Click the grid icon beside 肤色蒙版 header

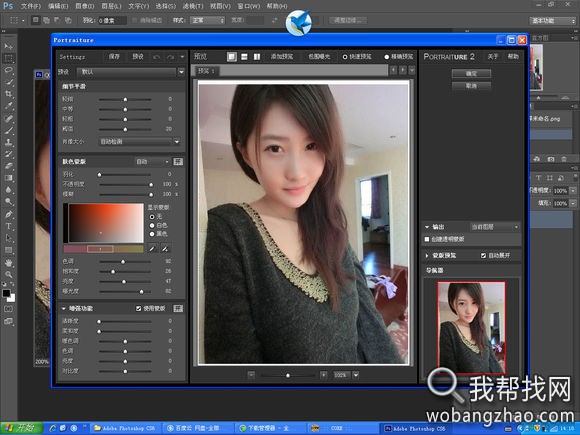[x=178, y=162]
